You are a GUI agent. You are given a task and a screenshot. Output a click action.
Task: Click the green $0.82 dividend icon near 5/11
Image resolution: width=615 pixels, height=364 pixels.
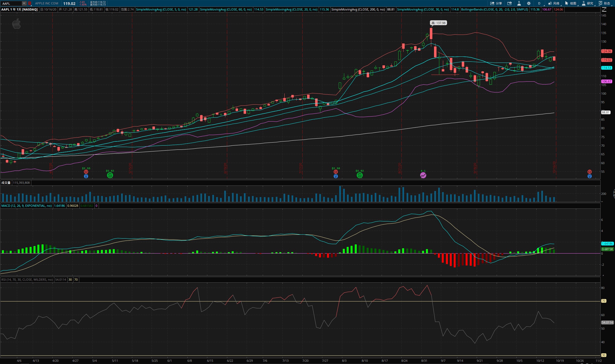pos(110,175)
